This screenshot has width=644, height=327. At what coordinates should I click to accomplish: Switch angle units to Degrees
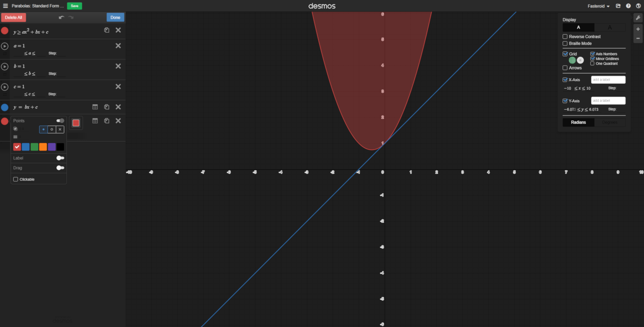pos(609,122)
